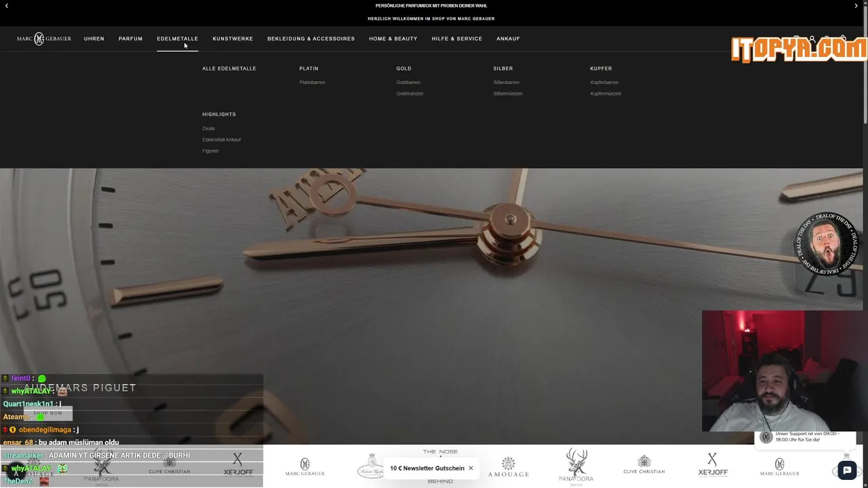Browse Silberbarren products

point(507,83)
